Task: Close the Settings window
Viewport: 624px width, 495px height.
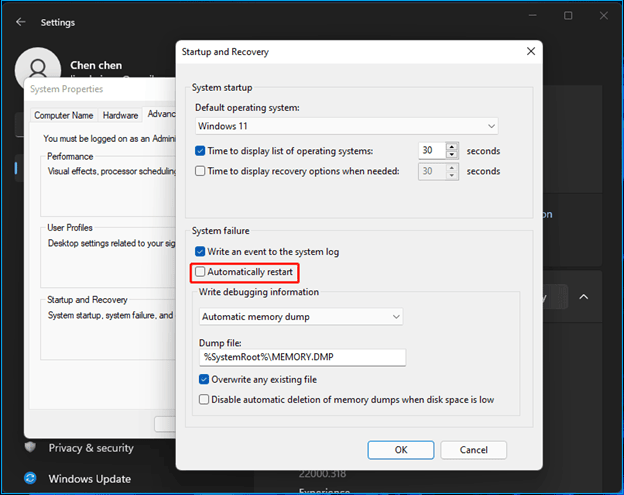Action: 604,16
